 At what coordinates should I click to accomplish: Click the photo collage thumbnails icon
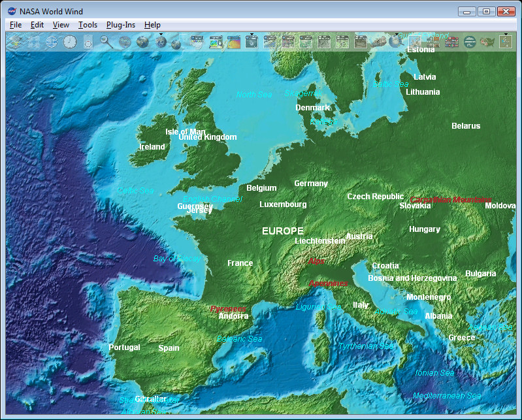[433, 42]
